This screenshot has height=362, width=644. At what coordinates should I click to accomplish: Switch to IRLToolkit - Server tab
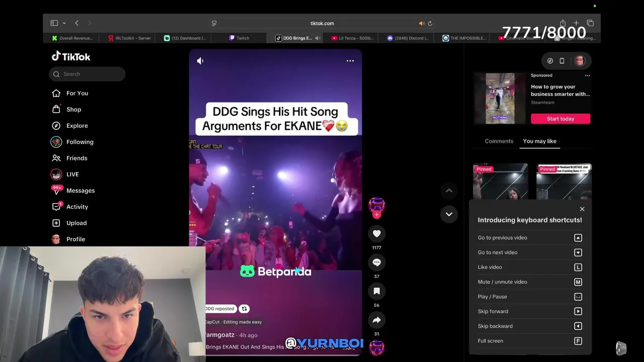click(130, 38)
